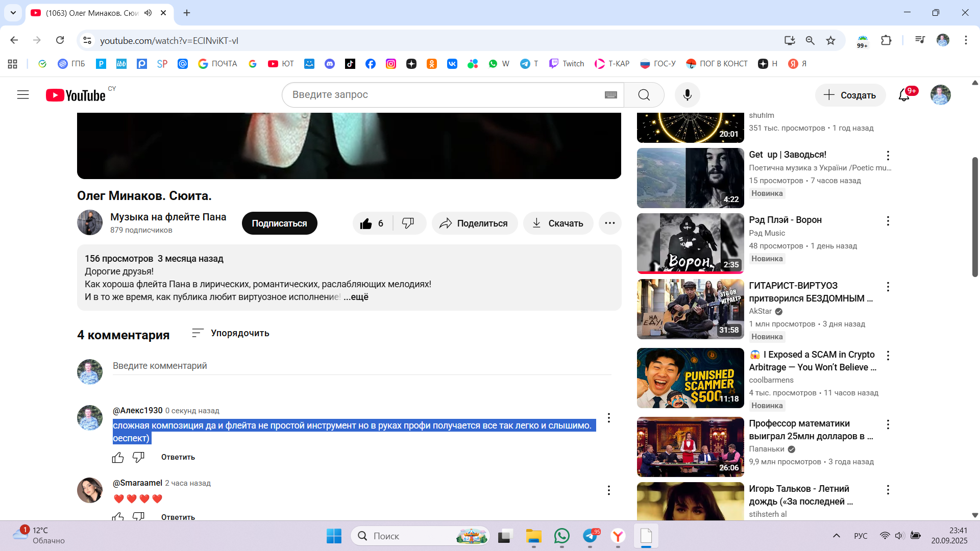Reply to the @Smaraamel comment

(178, 517)
